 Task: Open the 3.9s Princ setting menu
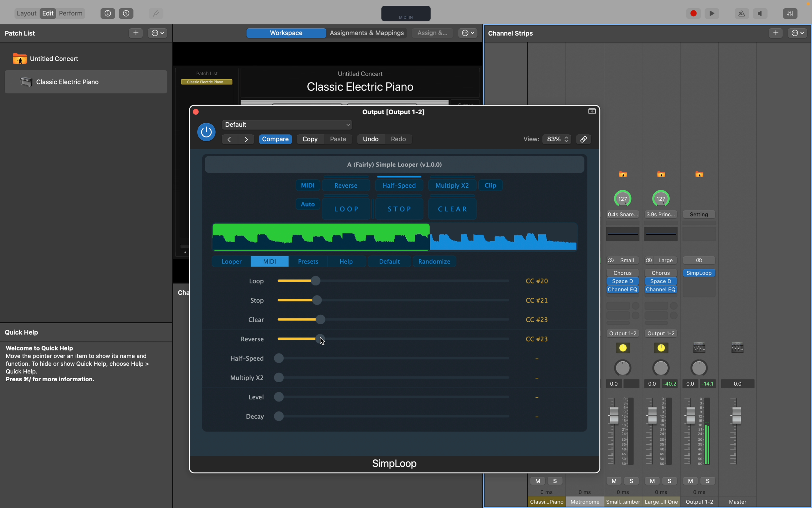click(661, 214)
